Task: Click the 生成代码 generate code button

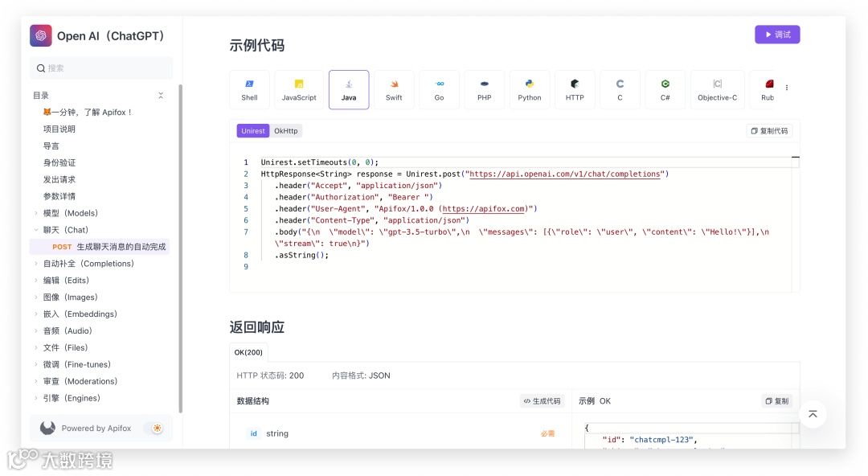Action: (x=542, y=400)
